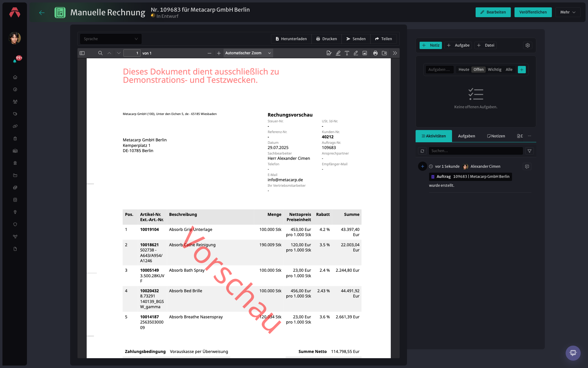Open the lightbulb icon in the sidebar
The height and width of the screenshot is (368, 588).
point(15,212)
